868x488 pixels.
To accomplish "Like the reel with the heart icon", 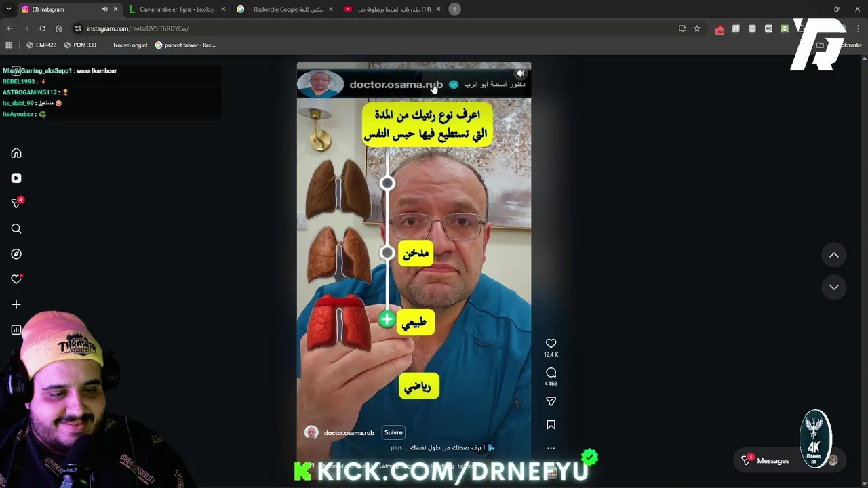I will [551, 344].
